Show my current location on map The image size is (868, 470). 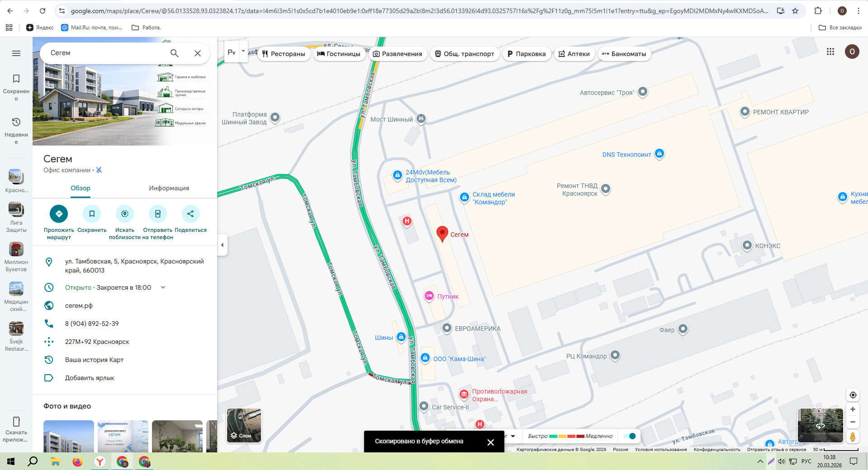tap(853, 395)
